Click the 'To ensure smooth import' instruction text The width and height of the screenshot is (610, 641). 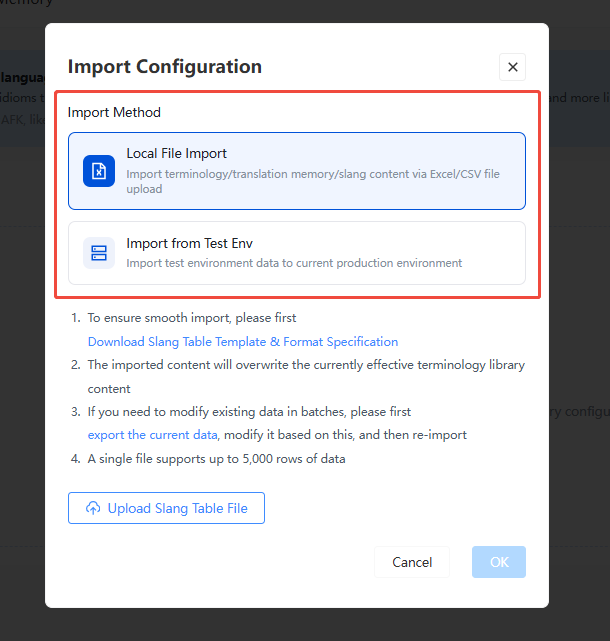pyautogui.click(x=192, y=318)
